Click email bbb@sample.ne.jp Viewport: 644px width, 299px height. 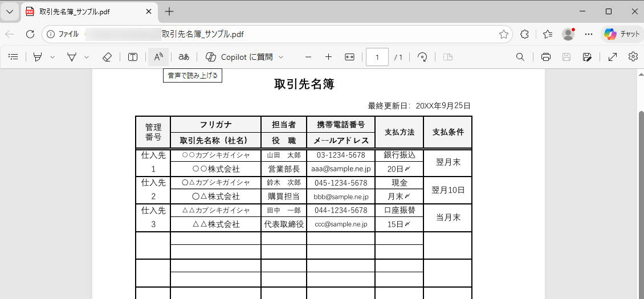pos(341,196)
